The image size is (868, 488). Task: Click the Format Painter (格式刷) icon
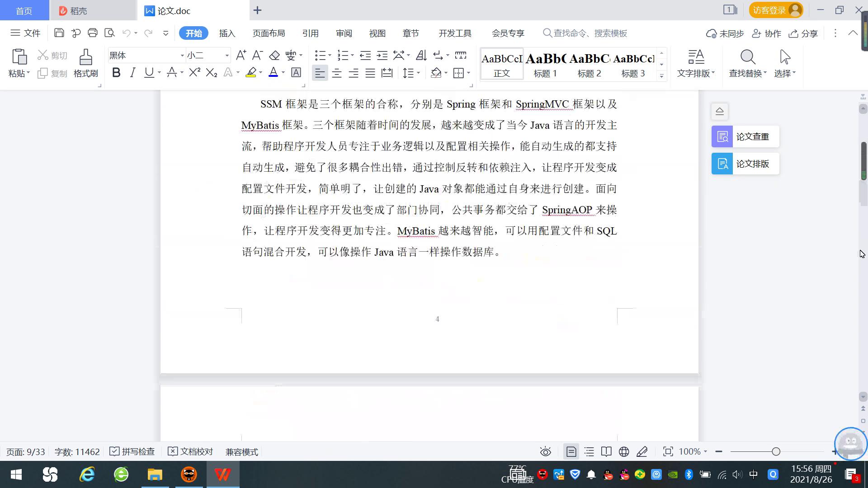pos(85,58)
